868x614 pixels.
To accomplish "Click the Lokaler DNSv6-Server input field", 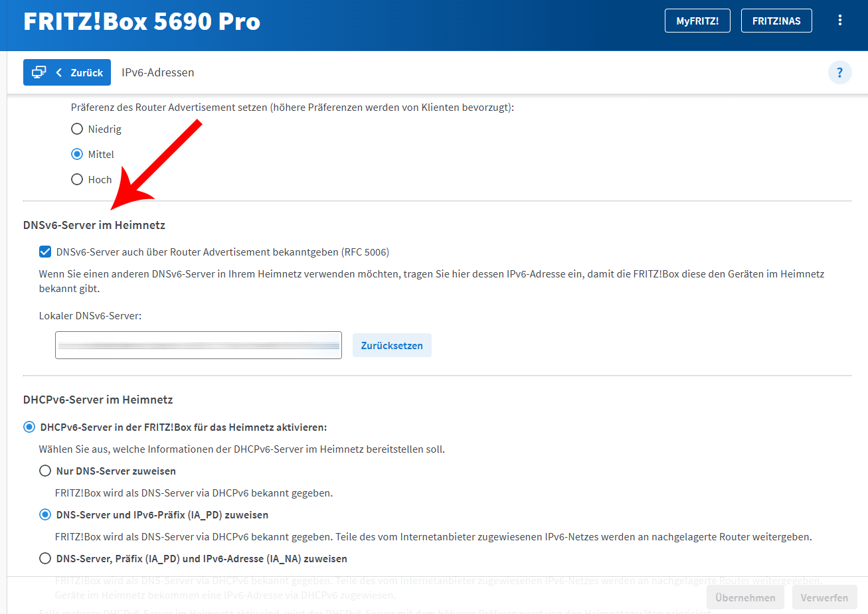I will 198,345.
